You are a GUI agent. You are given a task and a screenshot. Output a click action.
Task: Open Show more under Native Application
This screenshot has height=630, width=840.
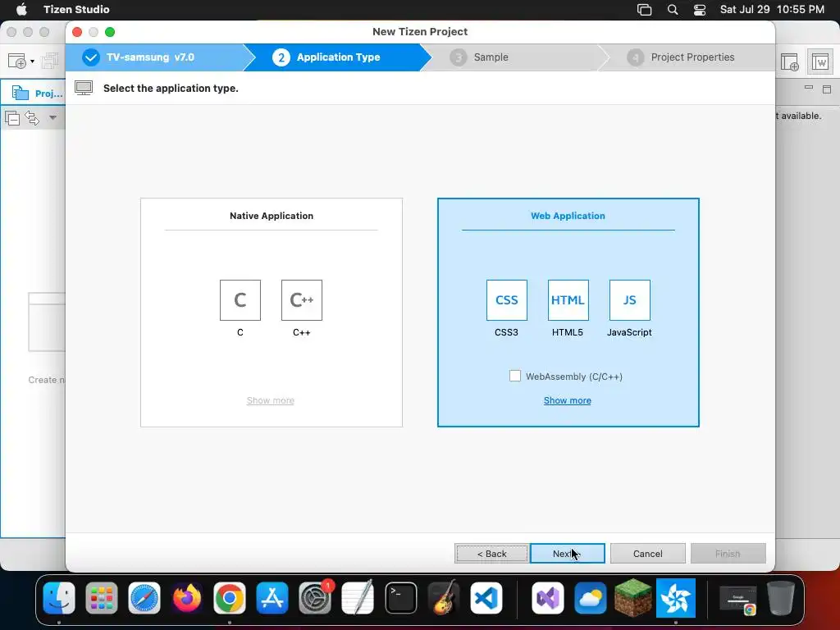270,400
